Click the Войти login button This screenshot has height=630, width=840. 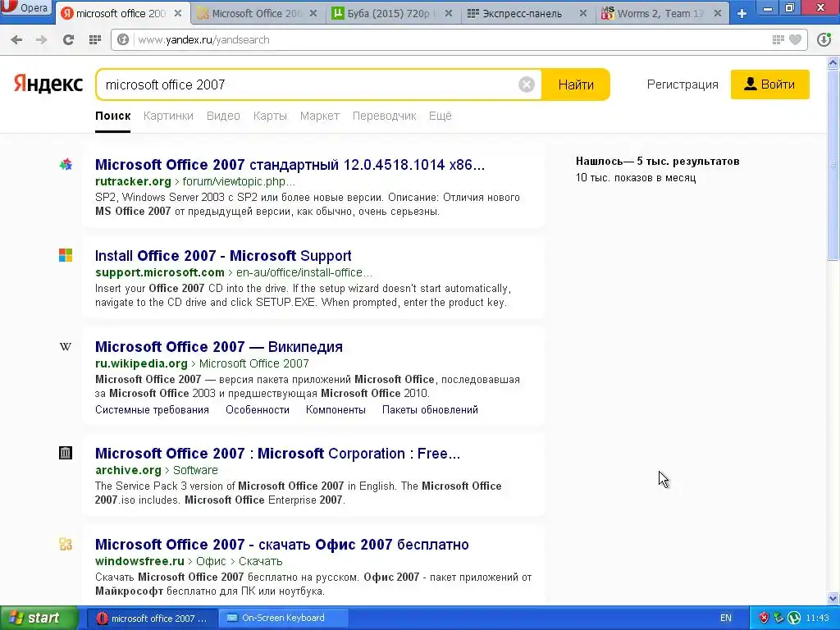point(769,84)
